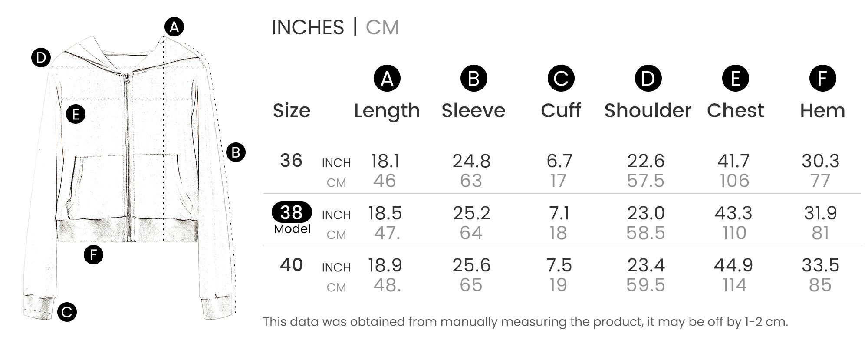The image size is (868, 350).
Task: Click the D marker at the shoulder
Action: tap(41, 58)
